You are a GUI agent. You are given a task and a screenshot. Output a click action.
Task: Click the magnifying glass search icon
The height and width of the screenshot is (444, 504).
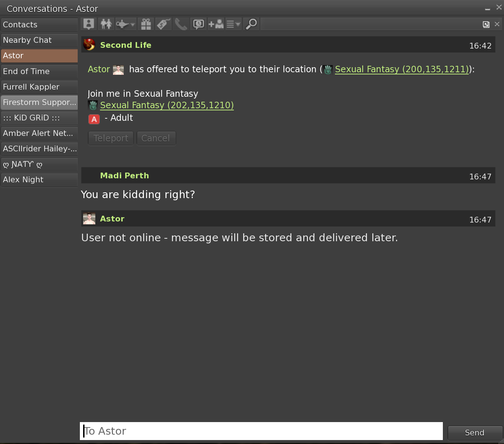(251, 24)
